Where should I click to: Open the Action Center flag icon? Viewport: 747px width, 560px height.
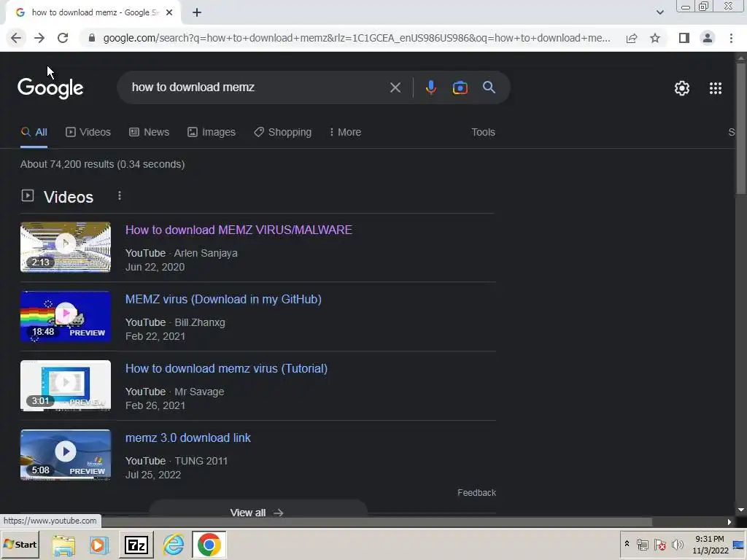(x=659, y=545)
